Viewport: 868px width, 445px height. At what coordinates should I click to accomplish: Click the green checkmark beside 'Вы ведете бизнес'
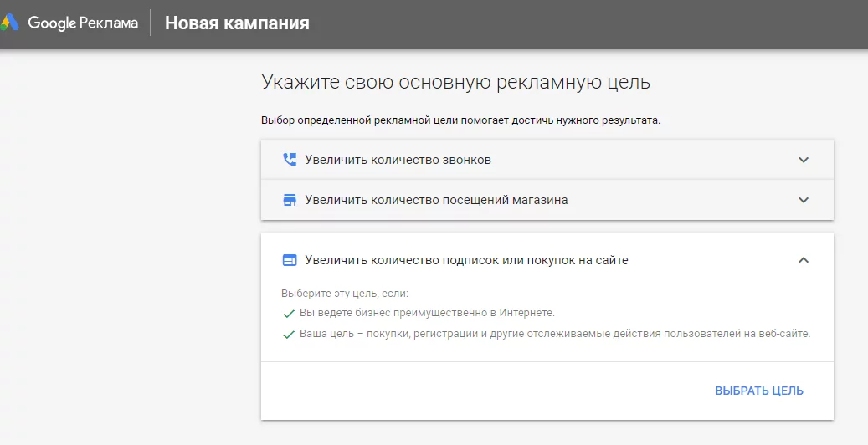click(289, 314)
